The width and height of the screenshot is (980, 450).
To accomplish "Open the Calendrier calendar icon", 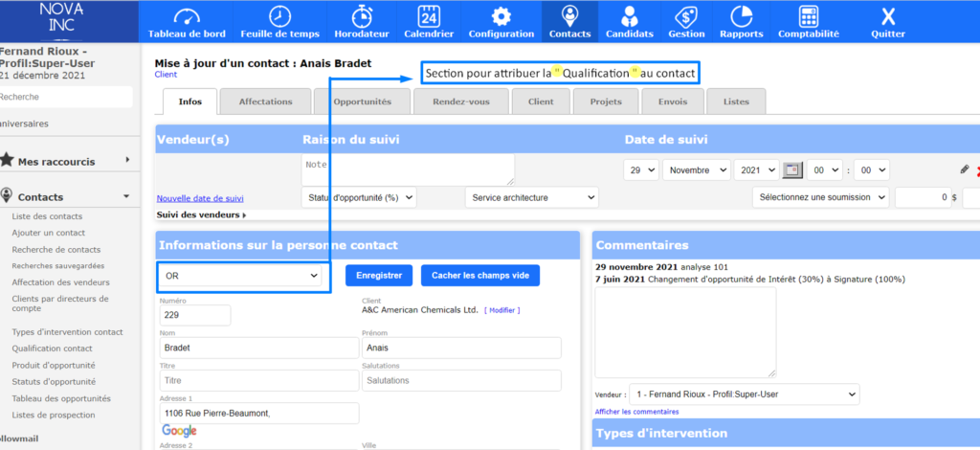I will pos(429,17).
